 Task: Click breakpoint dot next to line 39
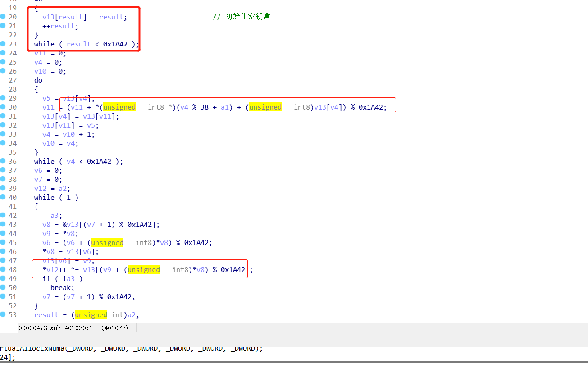(x=3, y=188)
